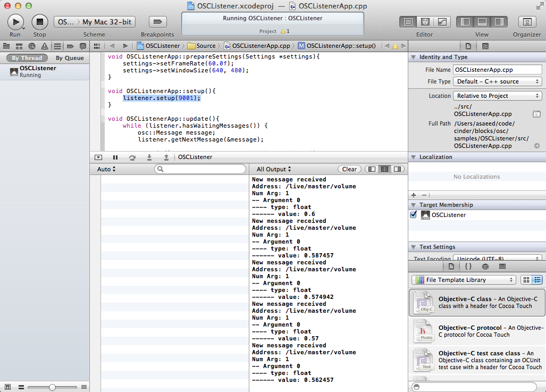Open the Code Snippet library
Viewport: 546px width, 392px height.
pyautogui.click(x=468, y=266)
